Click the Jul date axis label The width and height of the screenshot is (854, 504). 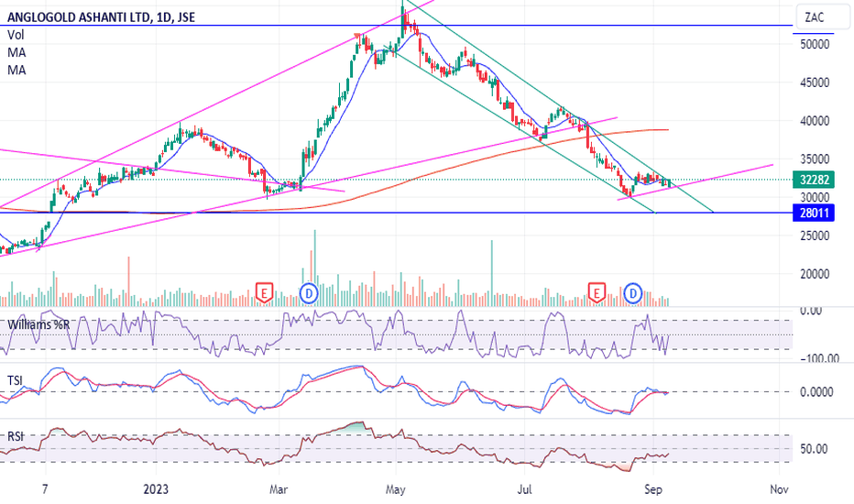click(x=524, y=489)
